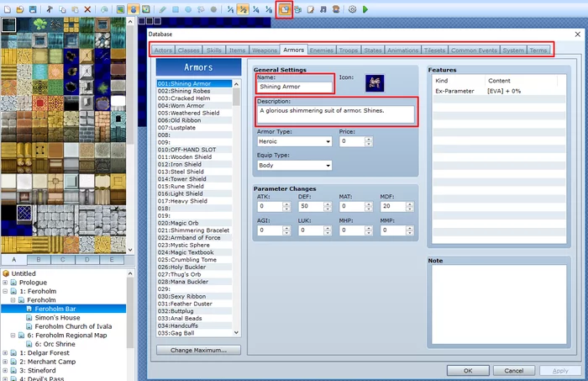
Task: Switch to the Enemies tab
Action: [322, 50]
